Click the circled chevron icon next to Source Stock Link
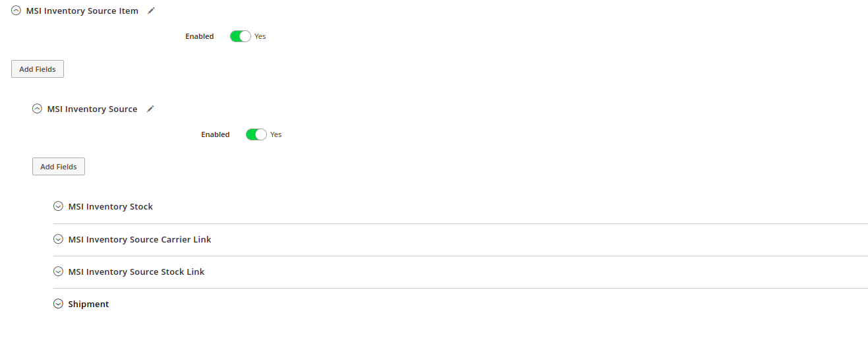This screenshot has height=346, width=868. click(x=58, y=272)
